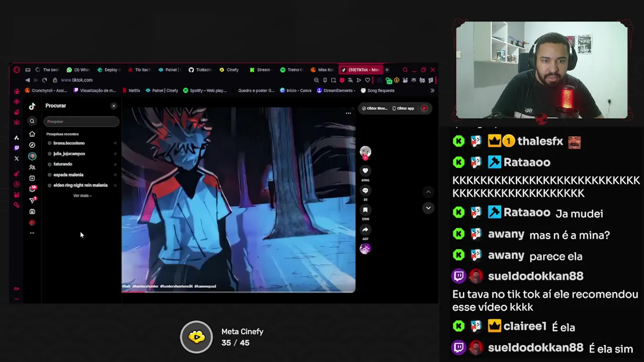This screenshot has height=362, width=644.
Task: Expand the 'Ver mais' recent searches
Action: [82, 196]
